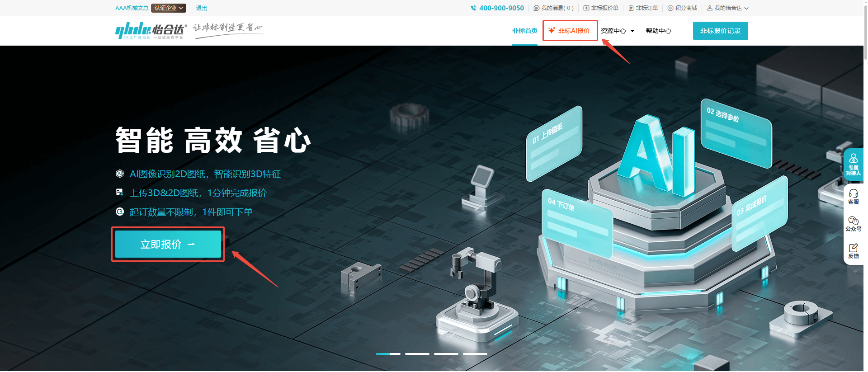868x372 pixels.
Task: Click the 非标报价单 yen icon
Action: pyautogui.click(x=586, y=8)
